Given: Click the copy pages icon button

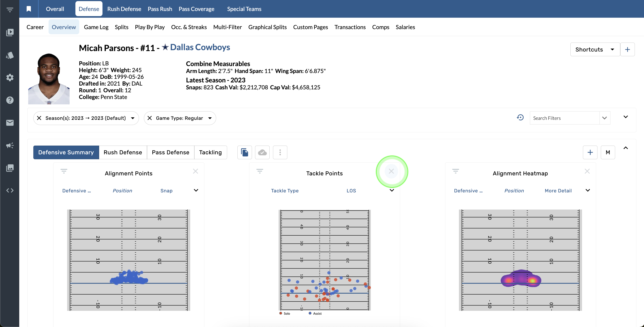Looking at the screenshot, I should pos(244,152).
